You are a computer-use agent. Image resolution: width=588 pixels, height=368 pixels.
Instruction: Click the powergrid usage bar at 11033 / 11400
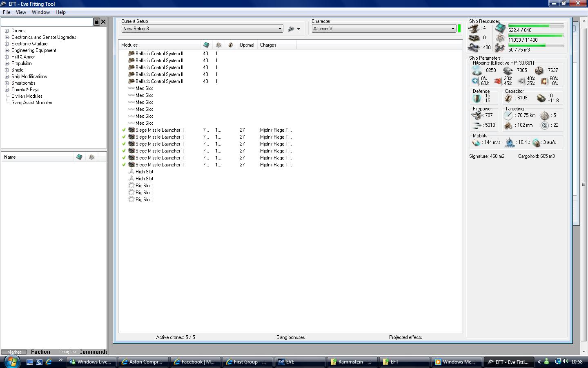(536, 36)
